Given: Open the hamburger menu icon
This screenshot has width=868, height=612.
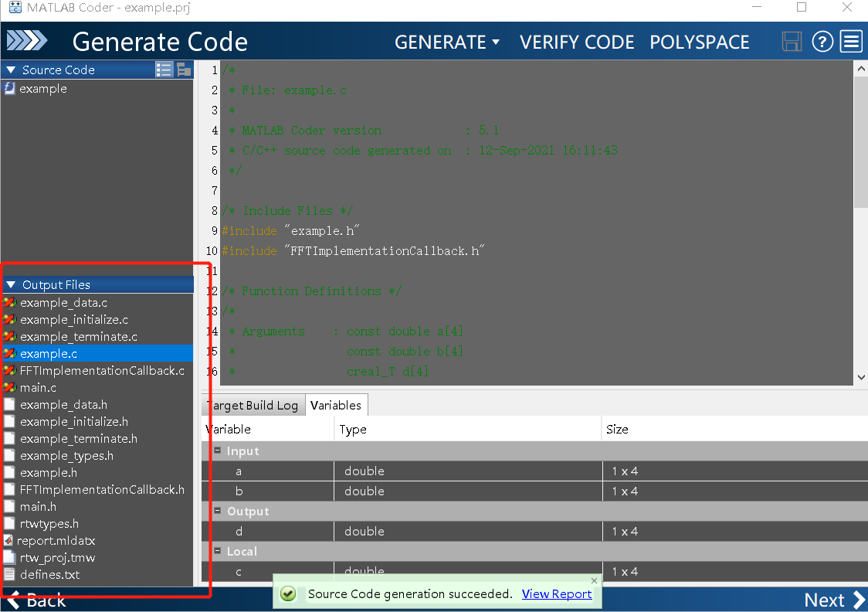Looking at the screenshot, I should click(x=851, y=42).
